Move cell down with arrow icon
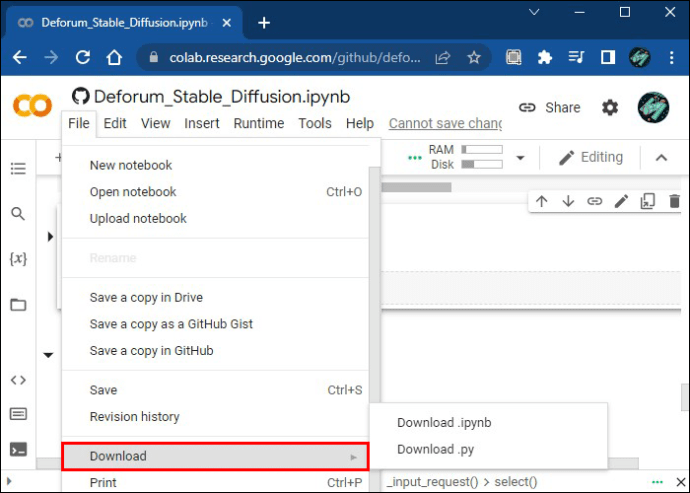Viewport: 690px width, 493px height. [568, 201]
